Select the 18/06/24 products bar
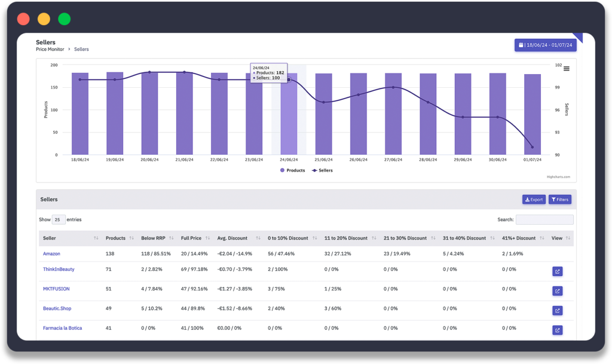 coord(80,114)
